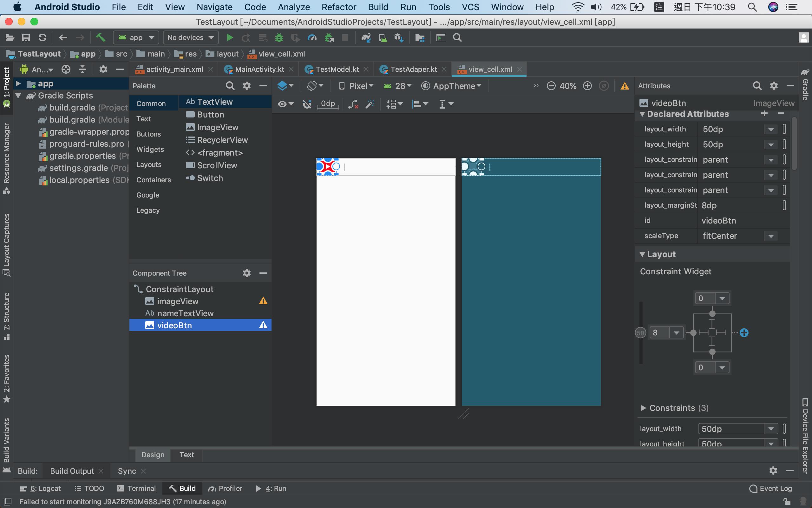Open the Event Log
This screenshot has width=812, height=508.
tap(771, 489)
